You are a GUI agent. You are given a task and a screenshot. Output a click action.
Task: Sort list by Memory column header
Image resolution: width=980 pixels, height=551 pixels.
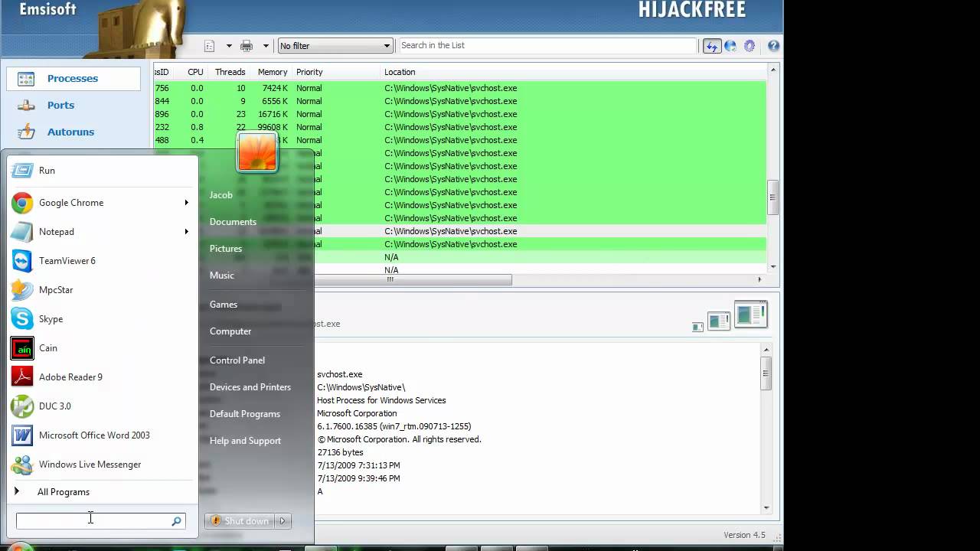[272, 72]
